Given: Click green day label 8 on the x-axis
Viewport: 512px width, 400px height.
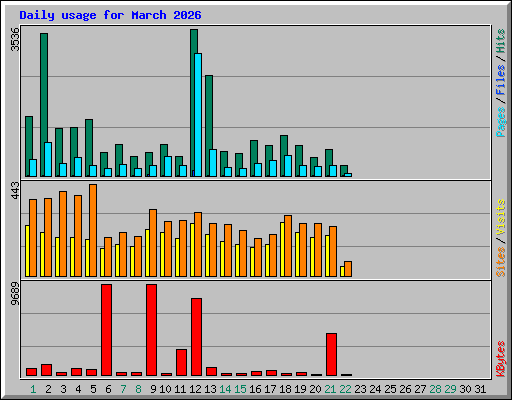Looking at the screenshot, I should pos(138,389).
